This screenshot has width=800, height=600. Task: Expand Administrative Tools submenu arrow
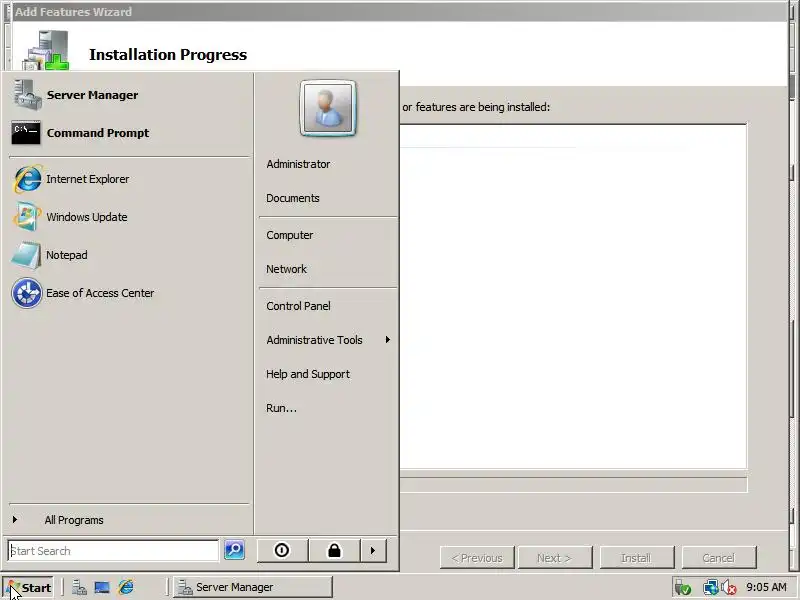(x=388, y=340)
